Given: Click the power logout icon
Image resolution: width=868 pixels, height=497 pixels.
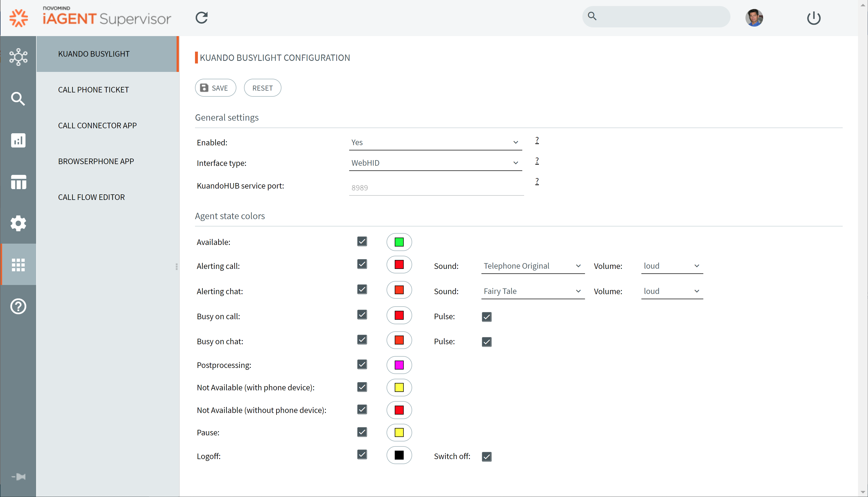Looking at the screenshot, I should click(814, 18).
